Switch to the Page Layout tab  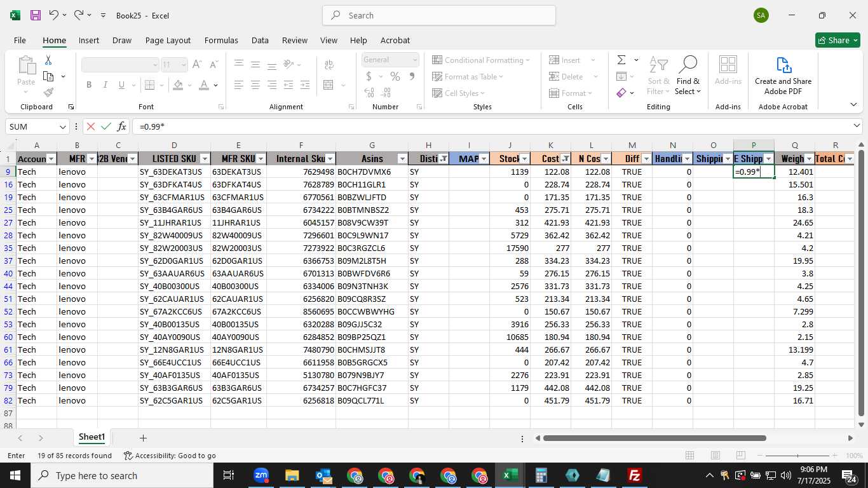168,40
